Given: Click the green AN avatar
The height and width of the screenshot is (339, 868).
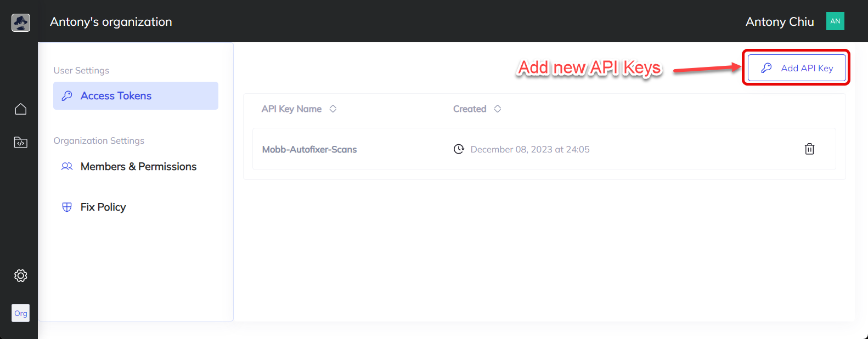Looking at the screenshot, I should pos(835,21).
